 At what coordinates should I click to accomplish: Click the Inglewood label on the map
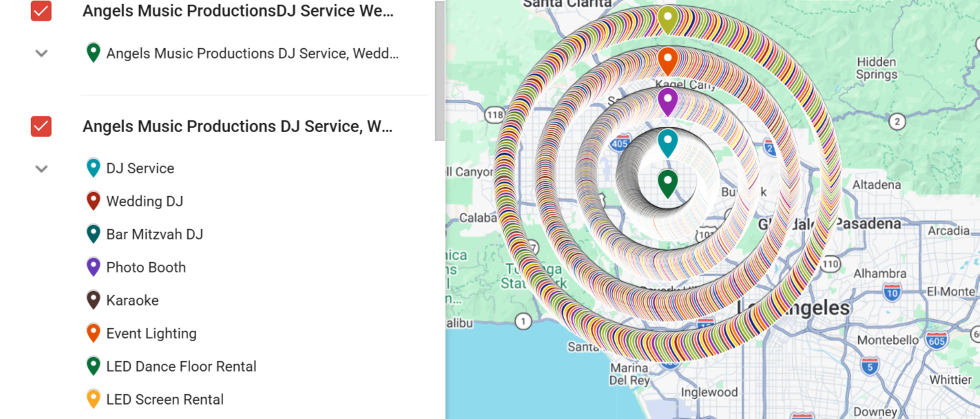(x=709, y=393)
